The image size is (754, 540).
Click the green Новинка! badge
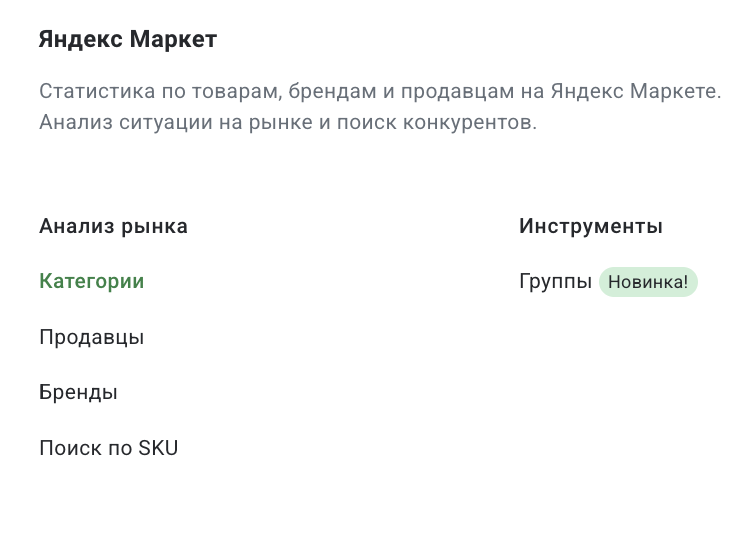pyautogui.click(x=648, y=283)
